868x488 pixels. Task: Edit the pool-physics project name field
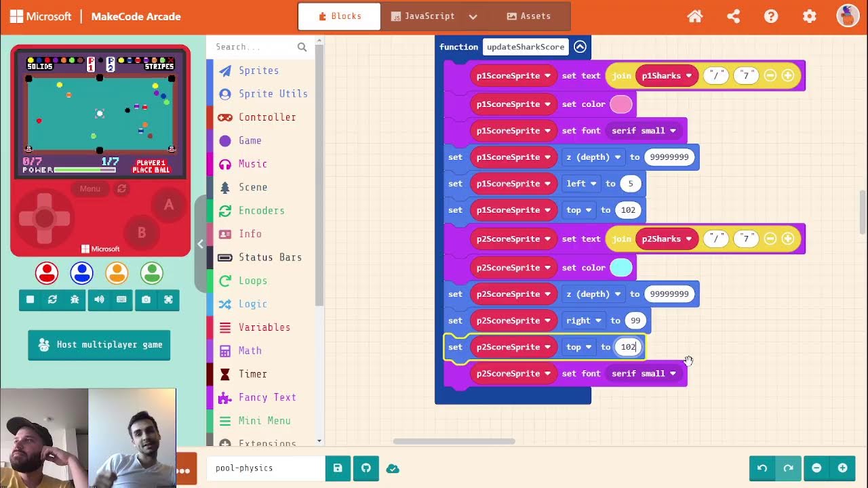[x=264, y=468]
